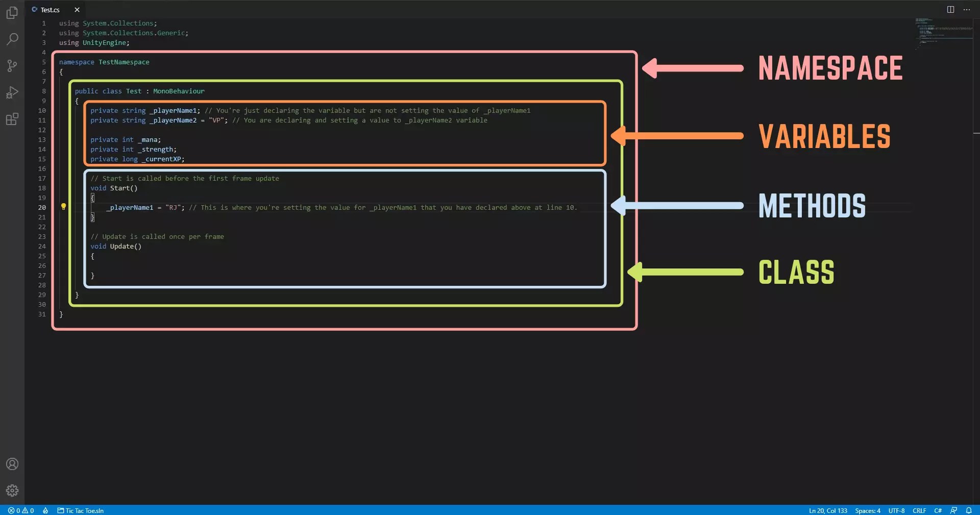
Task: Split the editor using the split icon
Action: click(950, 9)
